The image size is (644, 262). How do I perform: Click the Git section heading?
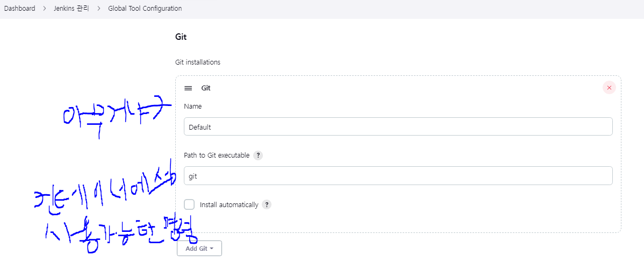point(181,37)
